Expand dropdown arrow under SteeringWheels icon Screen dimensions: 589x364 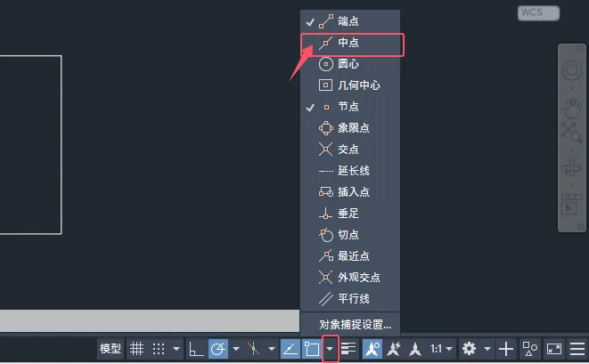click(x=572, y=89)
